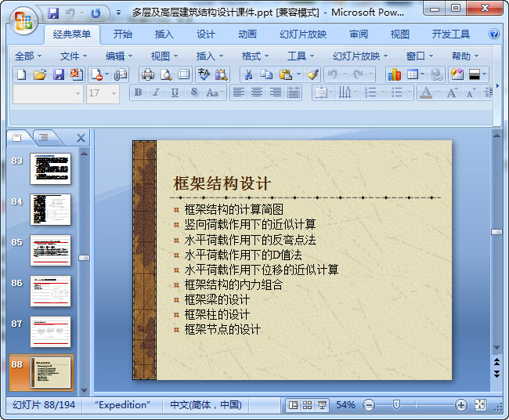Expand the 格式 classic menu dropdown
This screenshot has width=509, height=420.
click(x=255, y=56)
